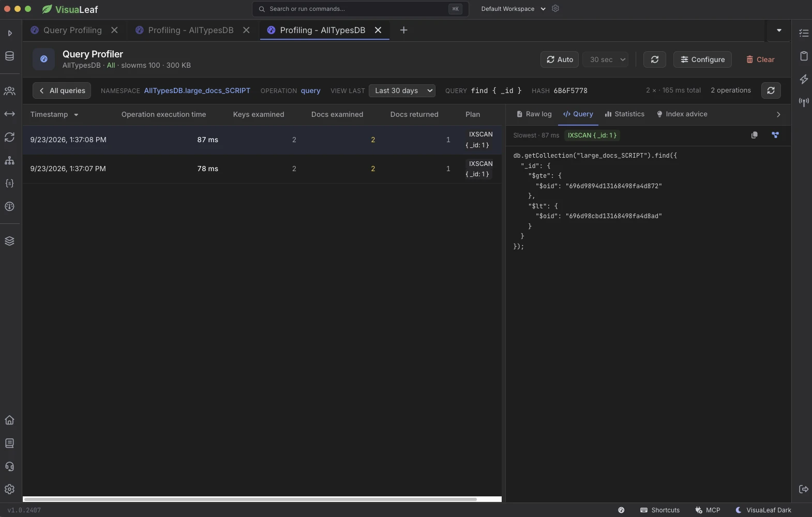Copy the query with the copy icon
This screenshot has height=517, width=812.
pos(754,135)
